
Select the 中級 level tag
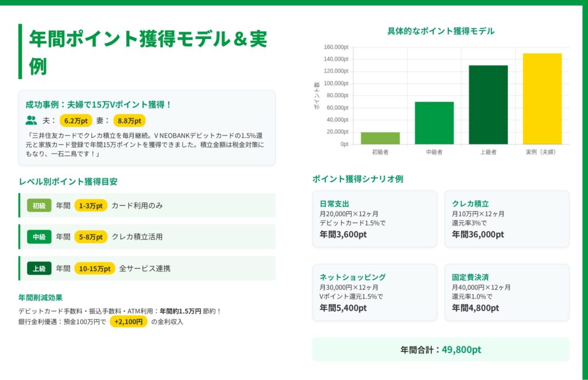pyautogui.click(x=39, y=236)
